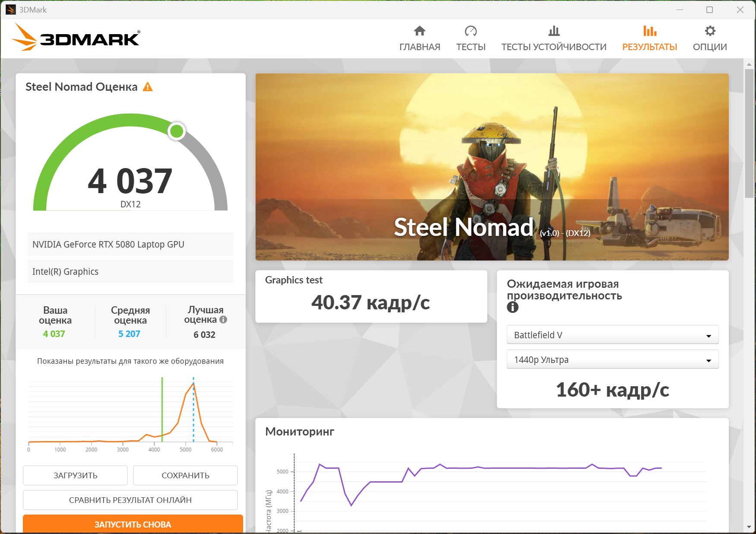This screenshot has height=534, width=756.
Task: Click the 3DMark logo in header
Action: 76,38
